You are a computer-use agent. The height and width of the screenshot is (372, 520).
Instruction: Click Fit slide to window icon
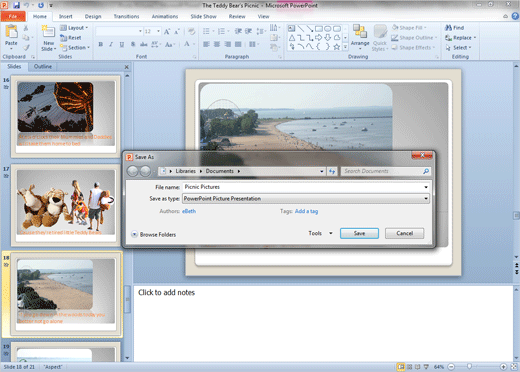[x=515, y=367]
